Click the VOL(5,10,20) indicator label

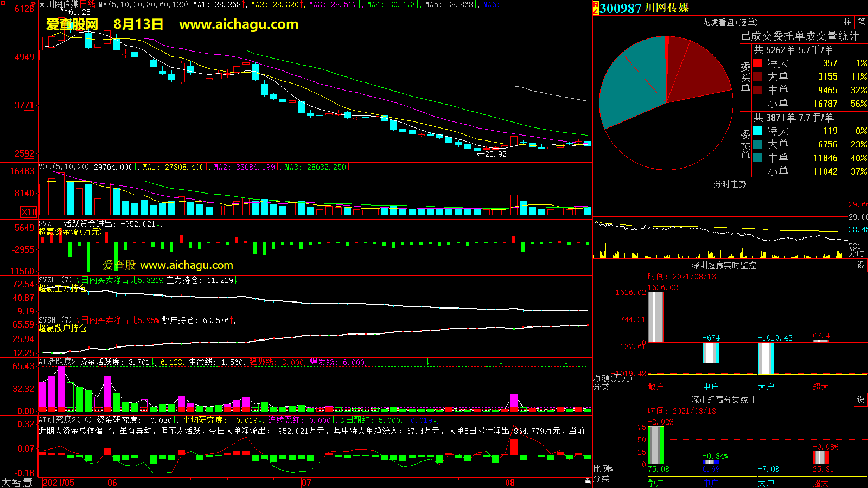click(63, 167)
